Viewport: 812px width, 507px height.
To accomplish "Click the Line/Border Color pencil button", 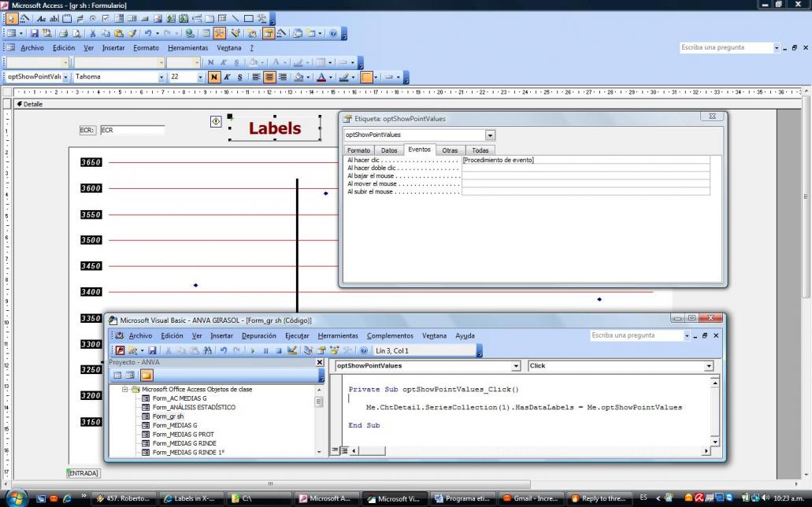I will click(x=343, y=77).
